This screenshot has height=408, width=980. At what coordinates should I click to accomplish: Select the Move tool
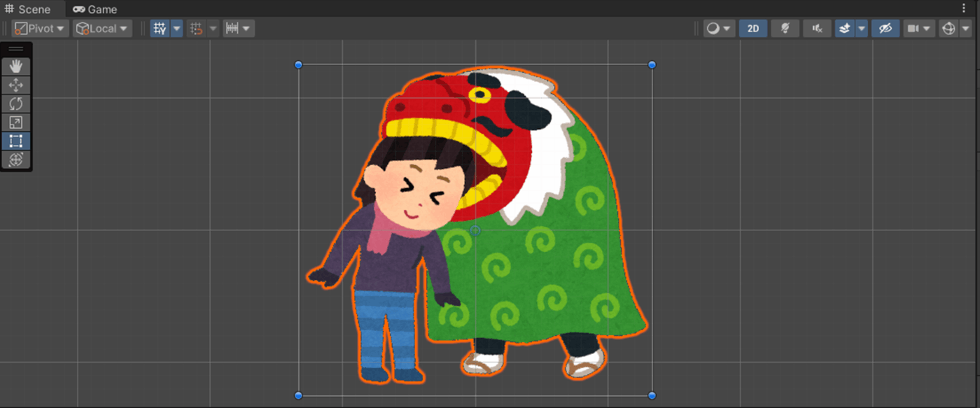tap(16, 85)
